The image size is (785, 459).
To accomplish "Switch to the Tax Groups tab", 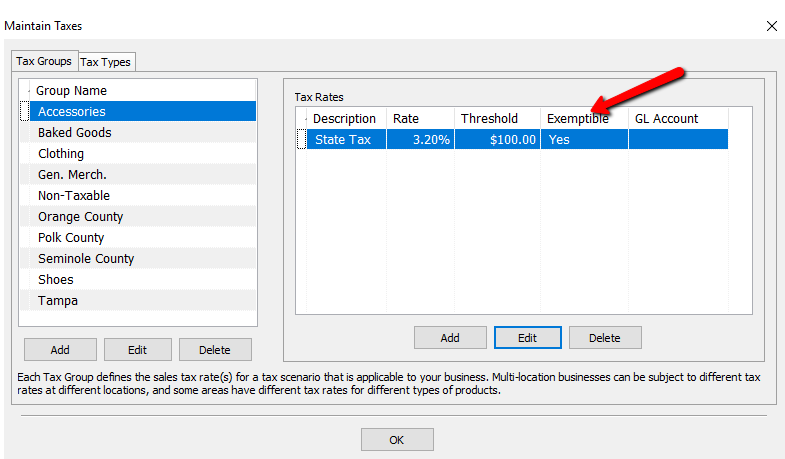I will [44, 61].
